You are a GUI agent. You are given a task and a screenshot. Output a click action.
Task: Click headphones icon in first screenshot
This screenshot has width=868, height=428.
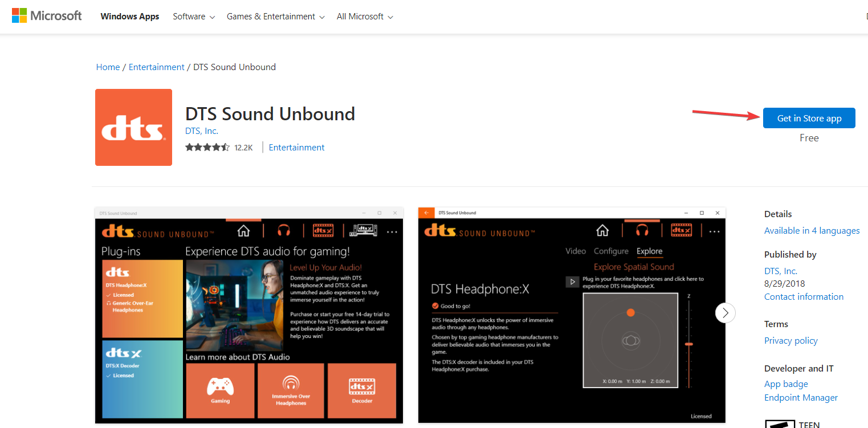pyautogui.click(x=284, y=231)
